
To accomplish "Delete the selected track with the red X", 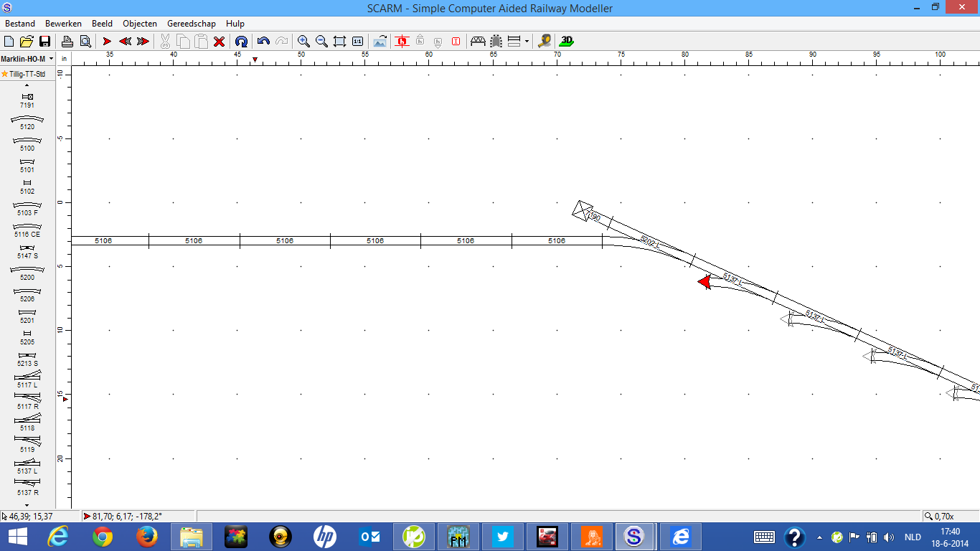I will [220, 42].
